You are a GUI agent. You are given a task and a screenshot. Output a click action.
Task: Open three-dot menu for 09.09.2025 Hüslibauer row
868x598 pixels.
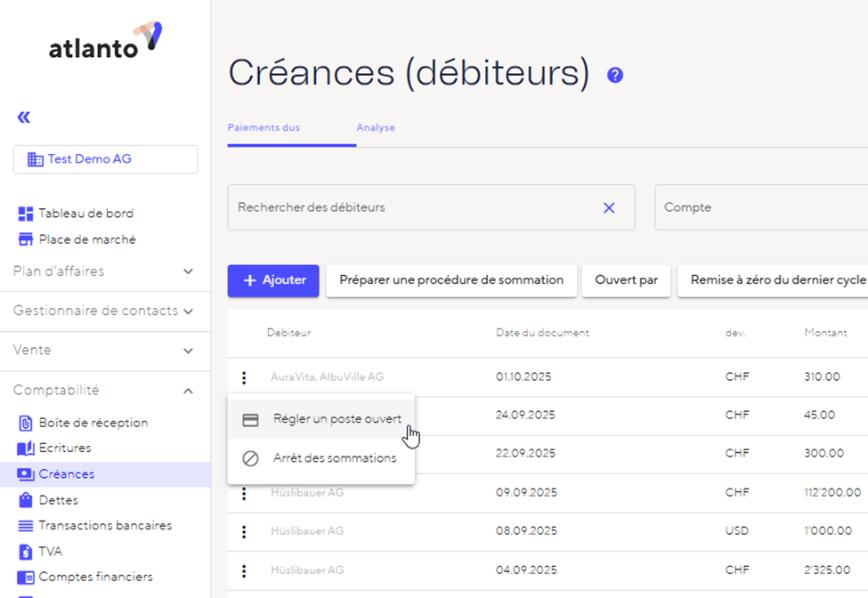[244, 492]
